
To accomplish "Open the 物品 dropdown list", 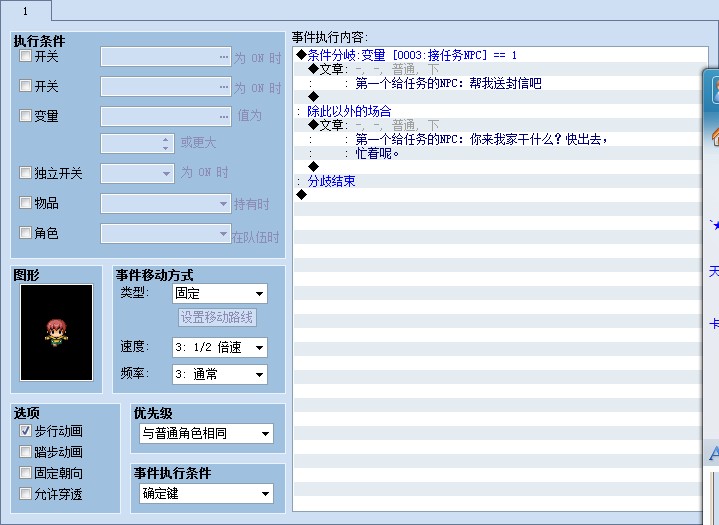I will coord(166,204).
